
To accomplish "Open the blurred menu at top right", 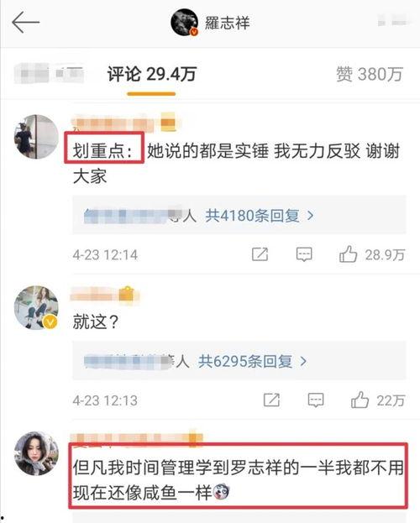I will [x=393, y=21].
